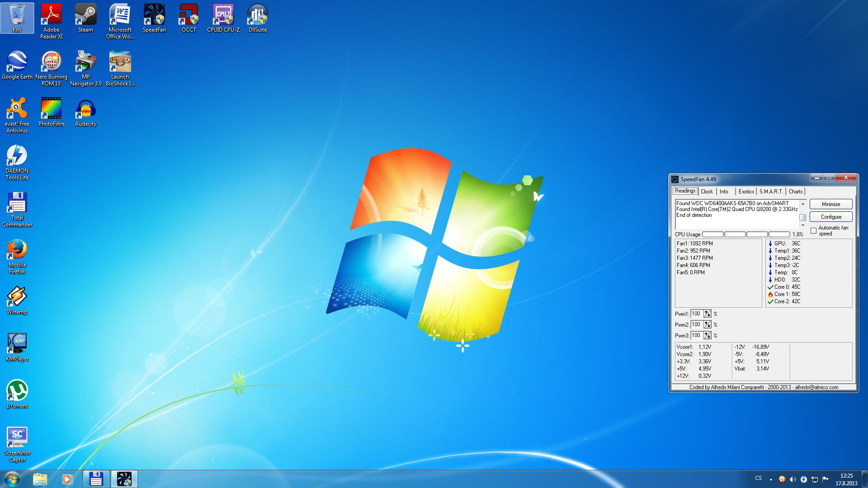The image size is (868, 488).
Task: Click the SpeedFan taskbar button
Action: coord(124,479)
